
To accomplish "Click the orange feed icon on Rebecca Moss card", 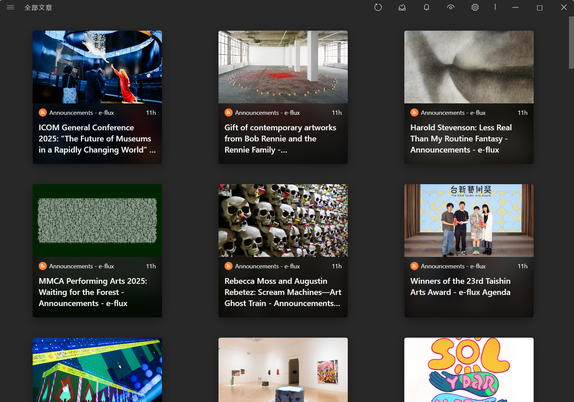I will (228, 266).
